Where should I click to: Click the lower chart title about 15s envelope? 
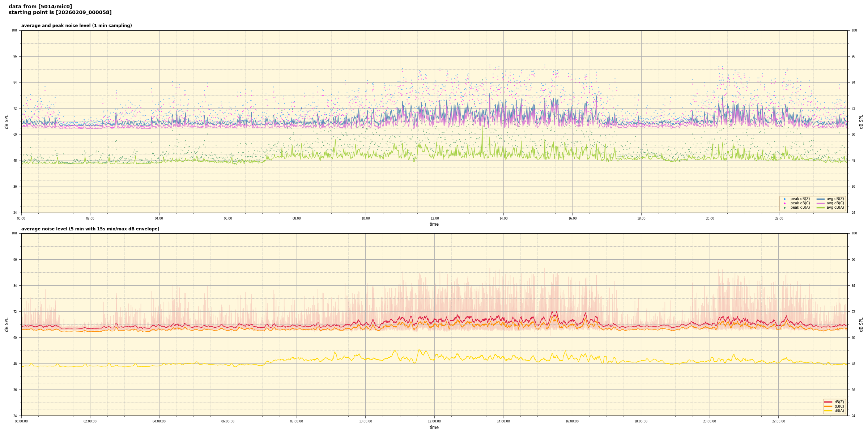(x=90, y=229)
